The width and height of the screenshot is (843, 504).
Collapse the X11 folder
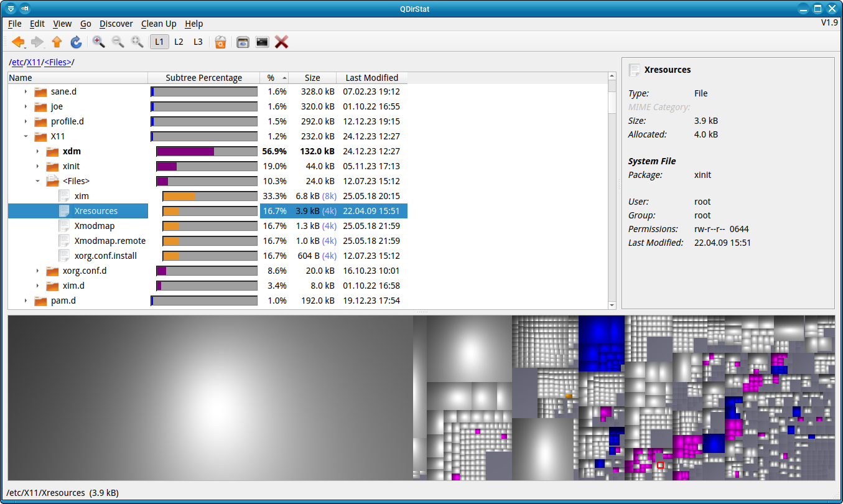tap(26, 136)
